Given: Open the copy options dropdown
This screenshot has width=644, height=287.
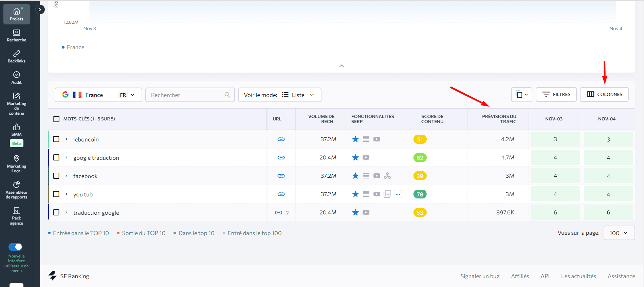Looking at the screenshot, I should point(522,95).
